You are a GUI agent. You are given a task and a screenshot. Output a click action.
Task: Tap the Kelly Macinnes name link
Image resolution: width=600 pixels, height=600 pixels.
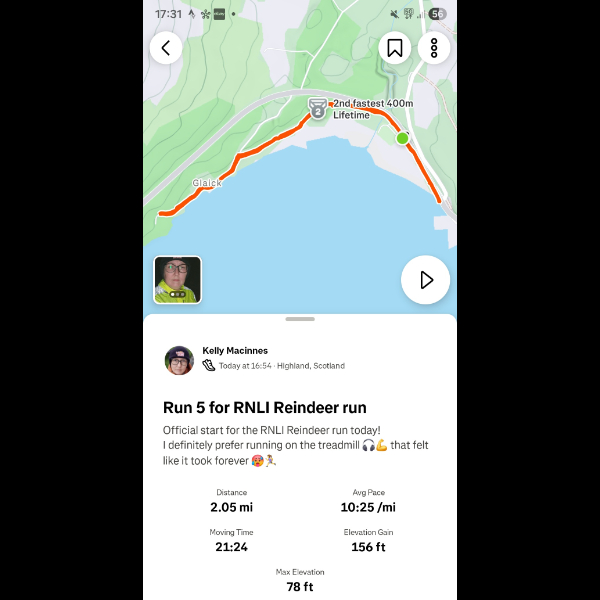pos(235,351)
